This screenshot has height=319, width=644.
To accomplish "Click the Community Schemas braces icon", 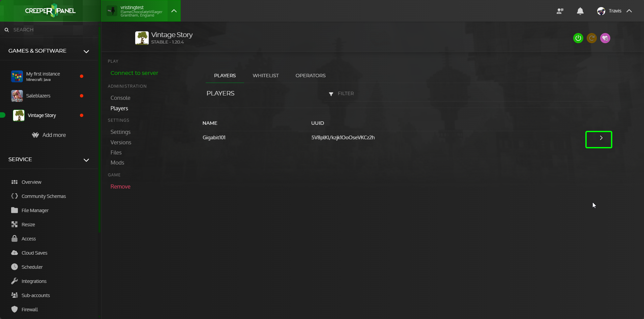I will pos(14,196).
